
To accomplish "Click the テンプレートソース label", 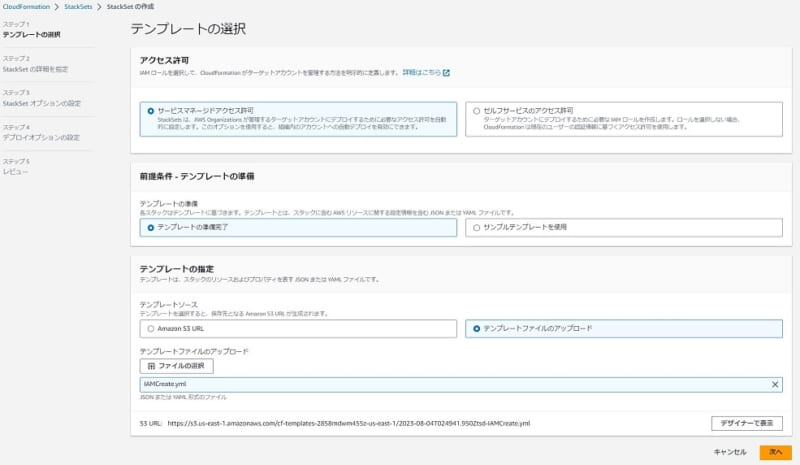I will click(168, 305).
